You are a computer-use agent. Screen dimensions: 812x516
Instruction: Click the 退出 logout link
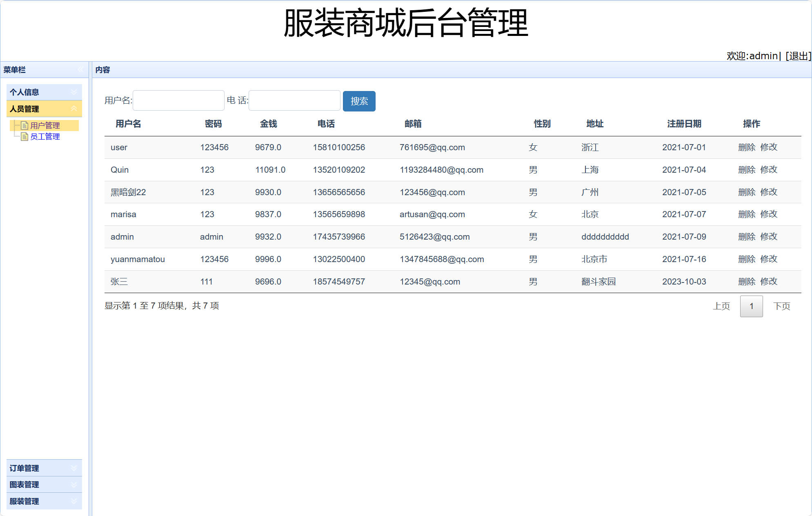[798, 56]
